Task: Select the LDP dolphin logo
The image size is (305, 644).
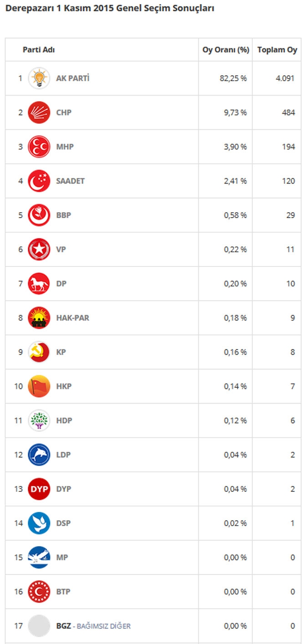Action: click(39, 455)
